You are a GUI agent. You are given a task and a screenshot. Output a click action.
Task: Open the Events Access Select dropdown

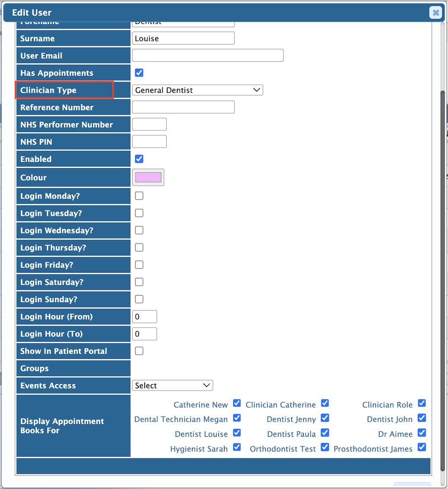pos(172,385)
